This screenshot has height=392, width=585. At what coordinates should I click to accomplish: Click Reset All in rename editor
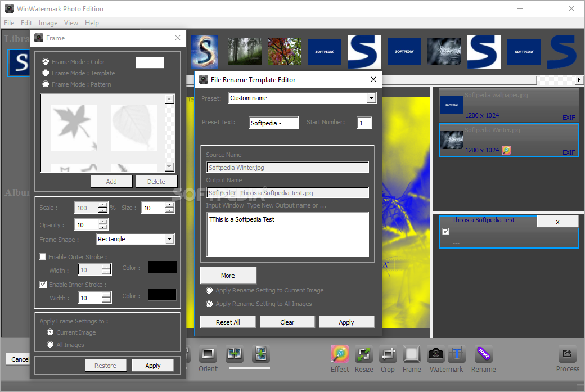coord(228,322)
